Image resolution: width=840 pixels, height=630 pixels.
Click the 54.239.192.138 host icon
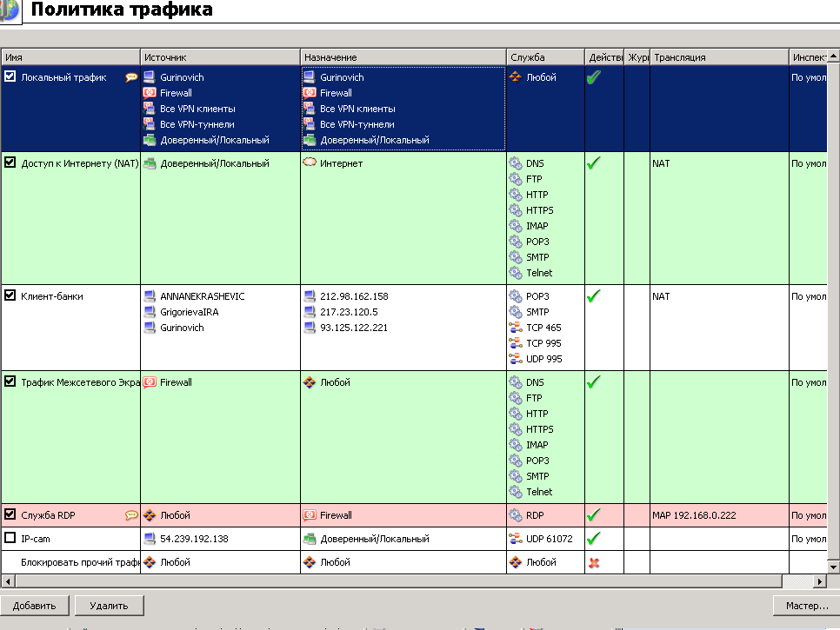(x=150, y=539)
